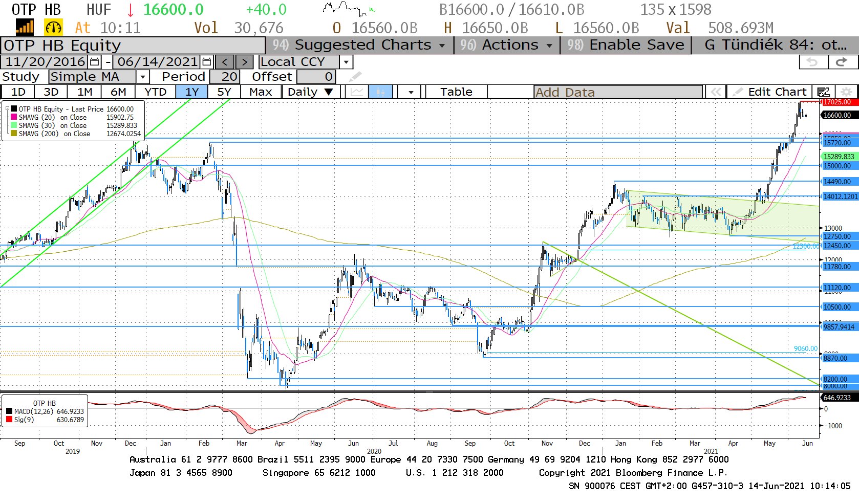
Task: Click the Enable Save button
Action: [x=626, y=45]
